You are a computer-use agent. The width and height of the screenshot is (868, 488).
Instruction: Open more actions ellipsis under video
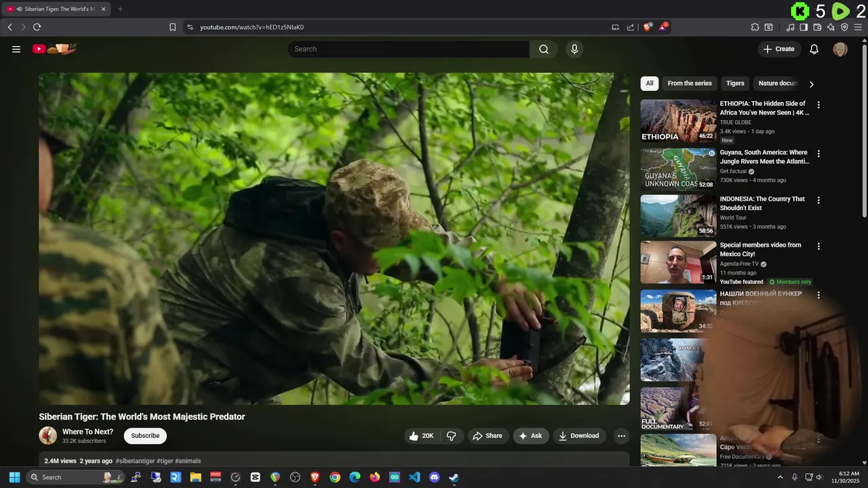621,436
